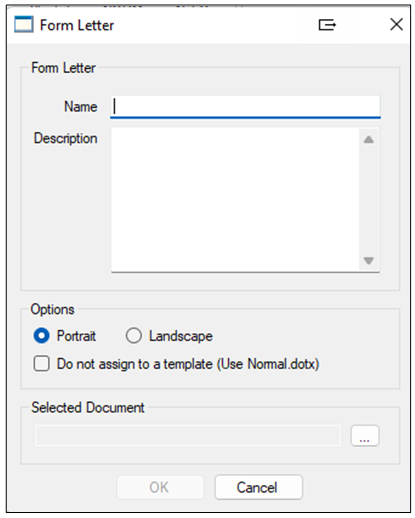Click the Name field label

81,107
